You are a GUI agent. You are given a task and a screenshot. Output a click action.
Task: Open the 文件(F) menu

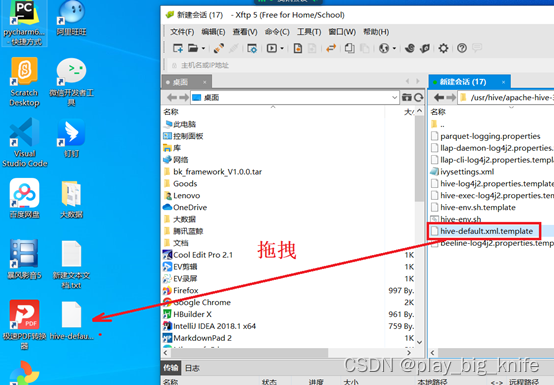(182, 32)
